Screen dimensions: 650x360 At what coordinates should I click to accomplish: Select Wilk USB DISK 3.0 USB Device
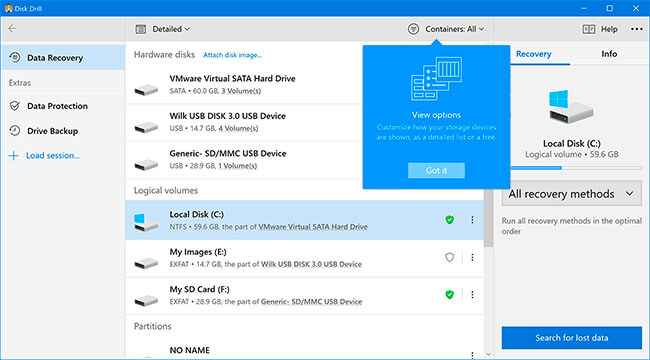point(244,122)
